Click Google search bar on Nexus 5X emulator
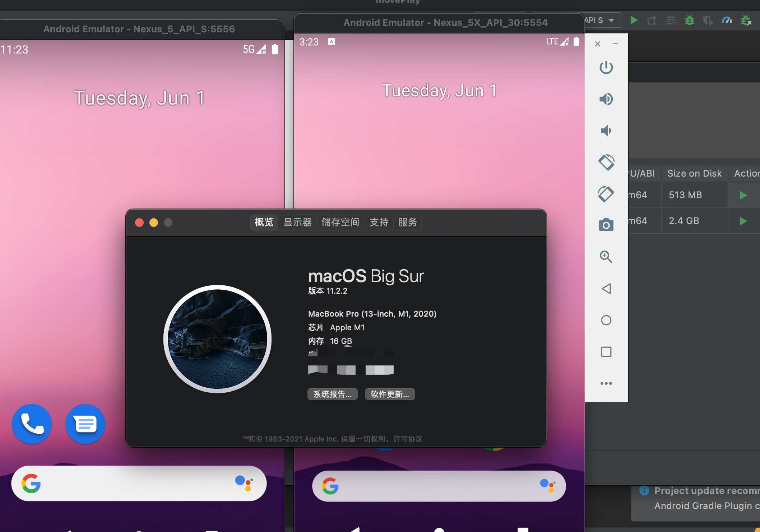The height and width of the screenshot is (532, 760). click(x=439, y=486)
